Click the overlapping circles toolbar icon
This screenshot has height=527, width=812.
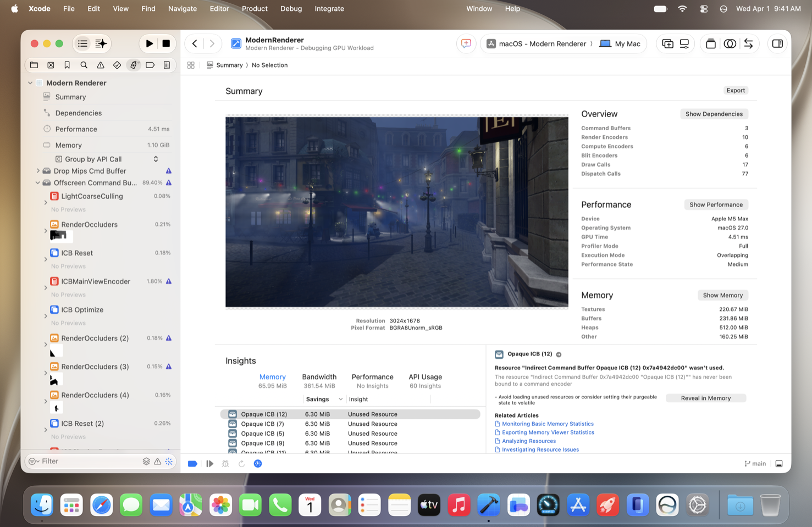point(730,43)
